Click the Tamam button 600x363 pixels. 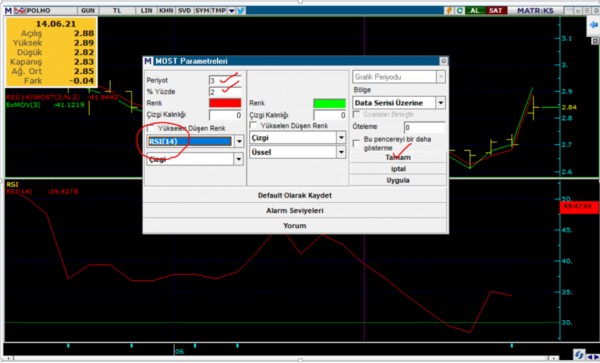tap(398, 157)
